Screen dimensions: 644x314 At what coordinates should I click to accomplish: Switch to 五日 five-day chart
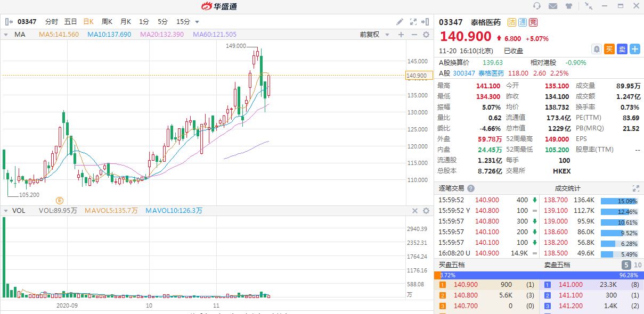click(x=70, y=22)
